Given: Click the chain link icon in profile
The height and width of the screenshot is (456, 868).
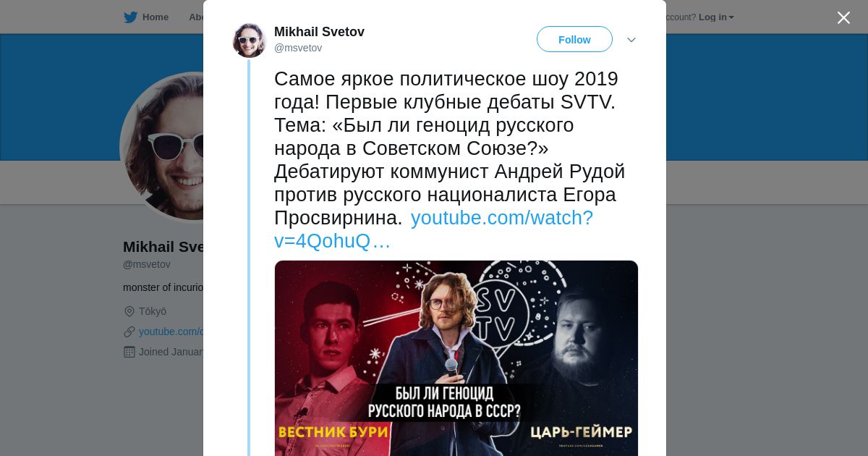Looking at the screenshot, I should [x=129, y=332].
